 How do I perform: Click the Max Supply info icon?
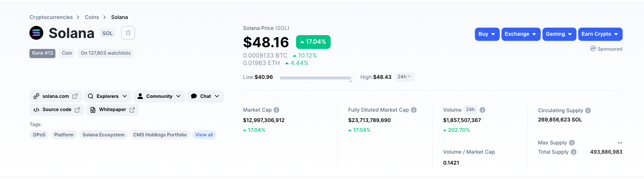[572, 143]
